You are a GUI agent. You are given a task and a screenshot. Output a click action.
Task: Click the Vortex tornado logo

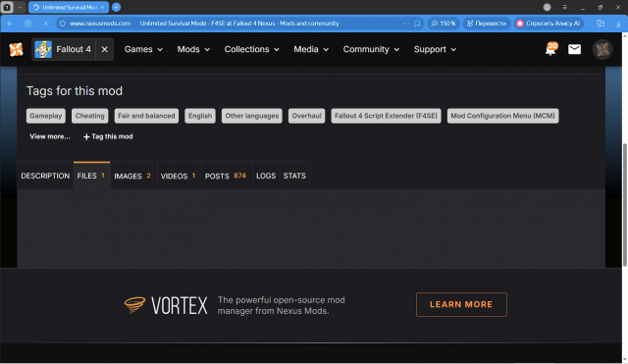[x=134, y=305]
